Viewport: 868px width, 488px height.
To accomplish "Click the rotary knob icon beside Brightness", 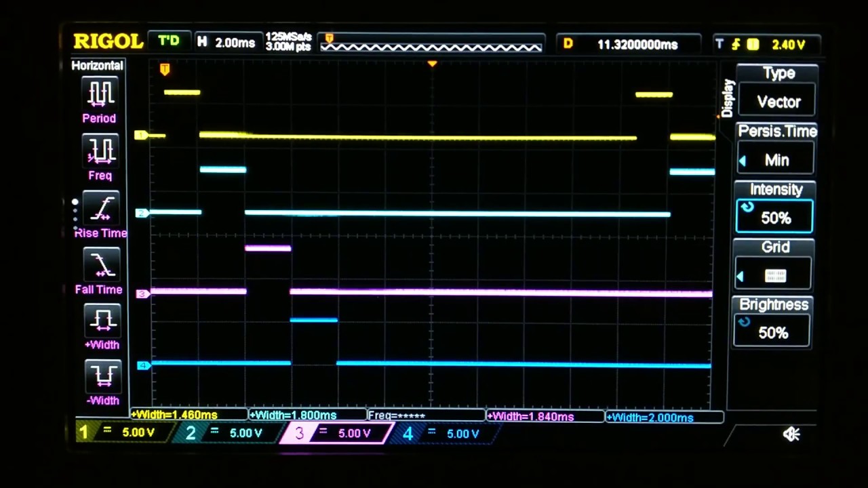I will click(x=745, y=322).
